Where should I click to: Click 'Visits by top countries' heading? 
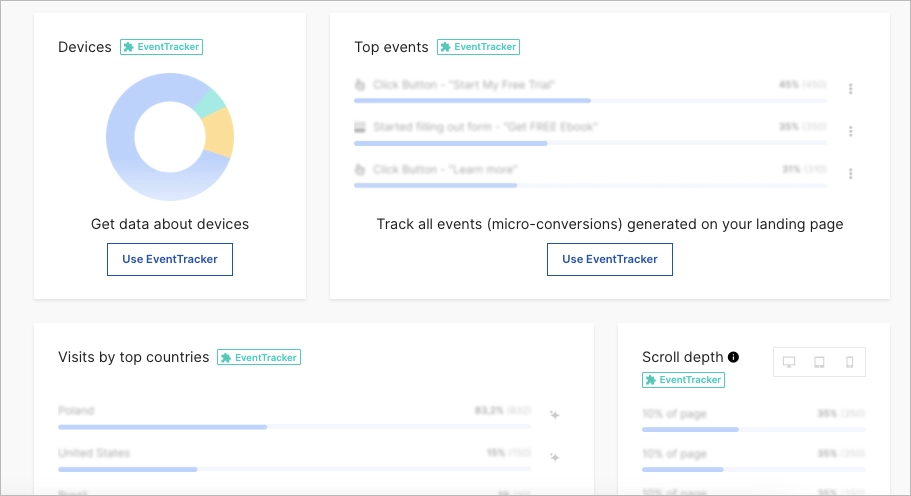(134, 357)
